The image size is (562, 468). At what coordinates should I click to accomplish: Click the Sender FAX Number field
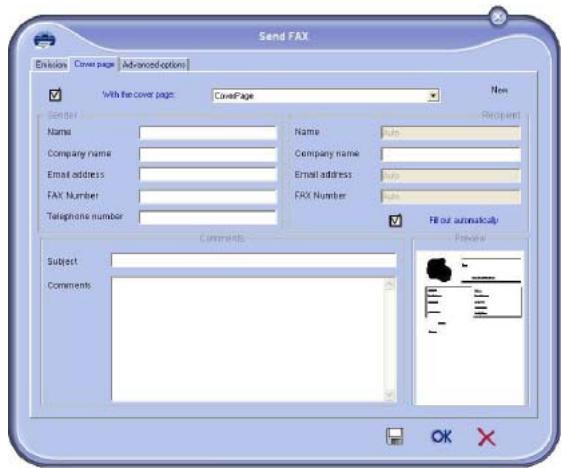coord(208,196)
